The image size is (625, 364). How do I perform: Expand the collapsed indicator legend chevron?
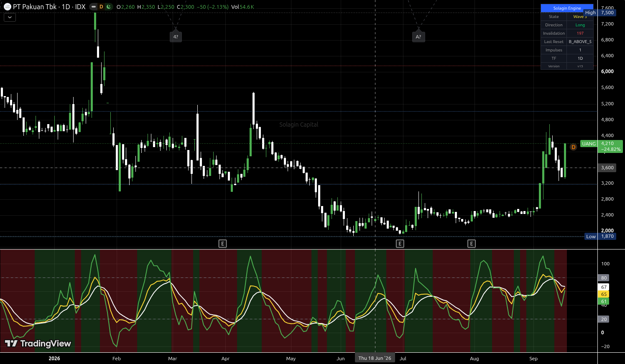click(x=10, y=18)
